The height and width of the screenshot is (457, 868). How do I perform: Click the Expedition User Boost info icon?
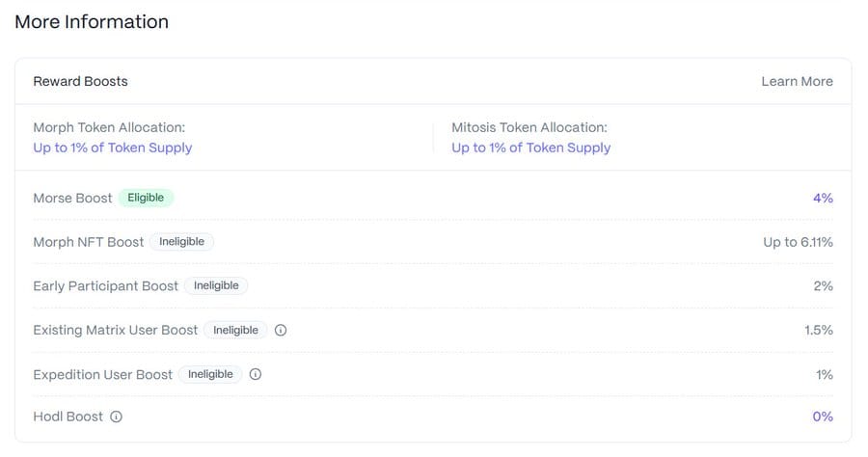[256, 374]
